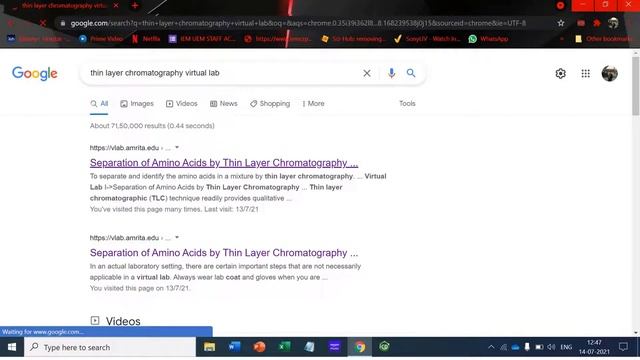Click 'About 71,50,000 results' text
Image resolution: width=640 pixels, height=360 pixels.
click(152, 126)
